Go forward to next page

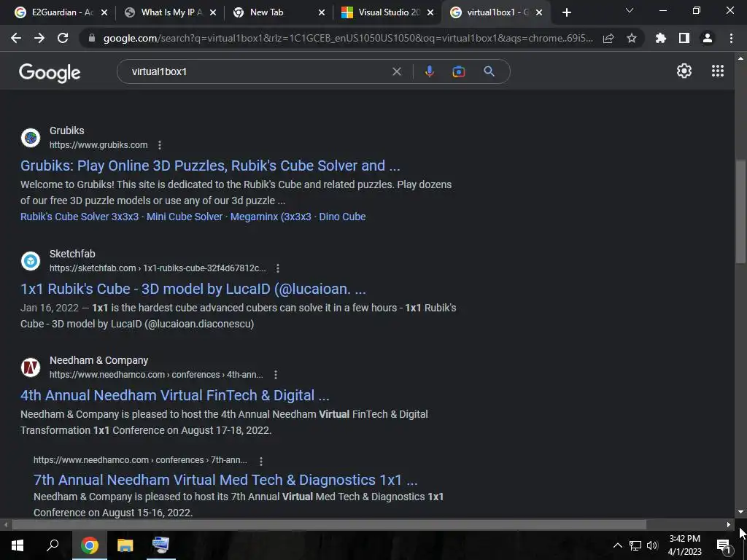[39, 38]
